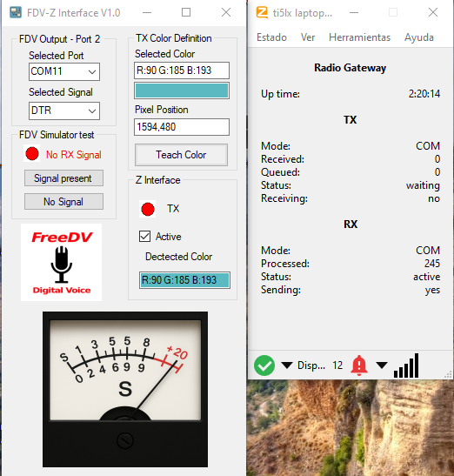Click the FDV-Z Interface title bar icon
This screenshot has height=476, width=454.
point(16,12)
